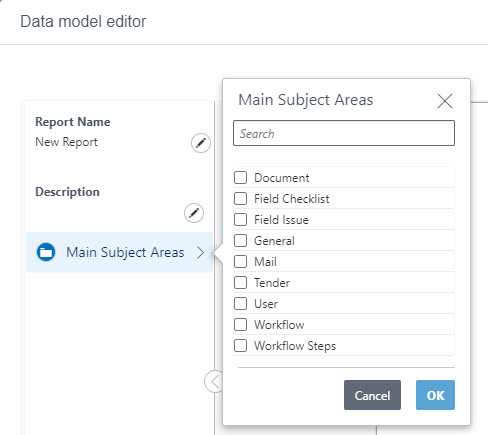
Task: Click the Description pencil edit icon
Action: [194, 213]
